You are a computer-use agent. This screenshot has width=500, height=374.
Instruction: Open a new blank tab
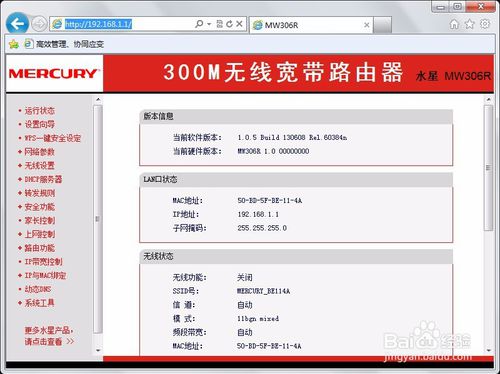(x=382, y=25)
